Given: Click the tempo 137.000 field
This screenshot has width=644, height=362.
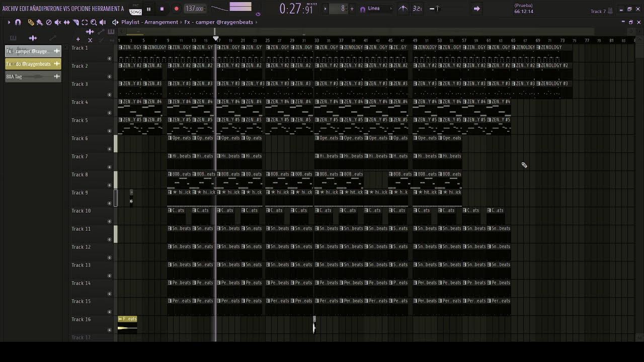Looking at the screenshot, I should tap(194, 9).
